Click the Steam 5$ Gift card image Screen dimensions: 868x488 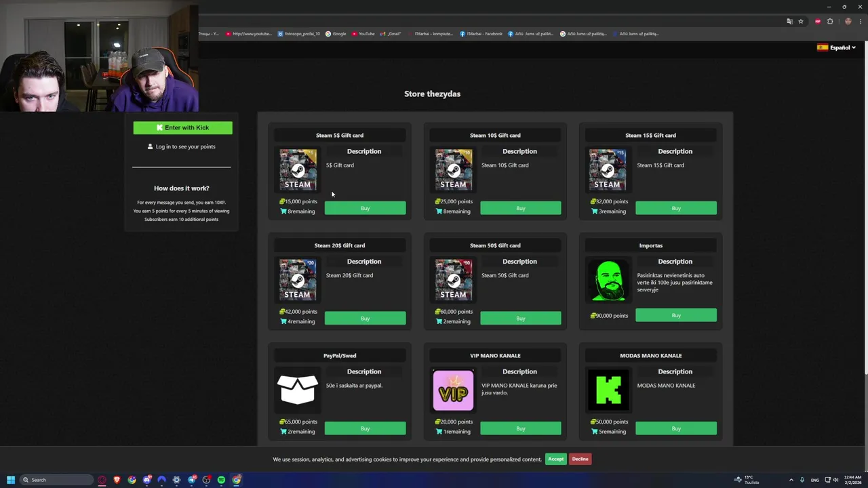pyautogui.click(x=298, y=169)
